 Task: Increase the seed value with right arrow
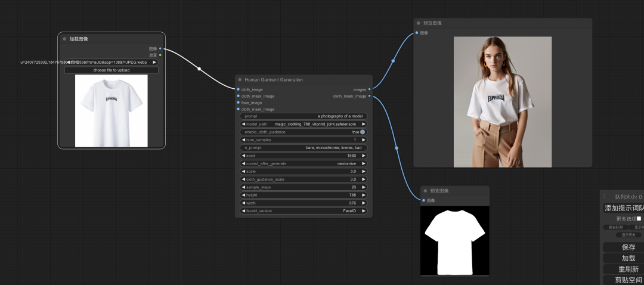(x=364, y=156)
